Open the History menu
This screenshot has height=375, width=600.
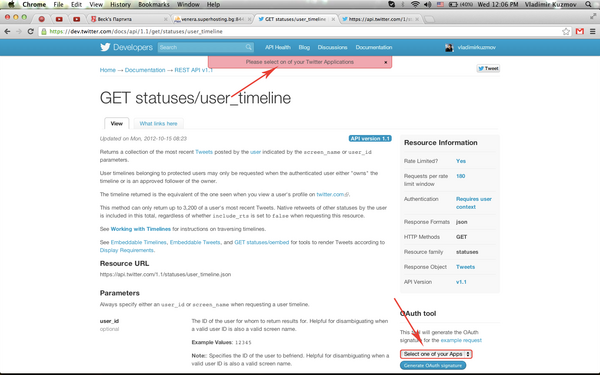(120, 4)
